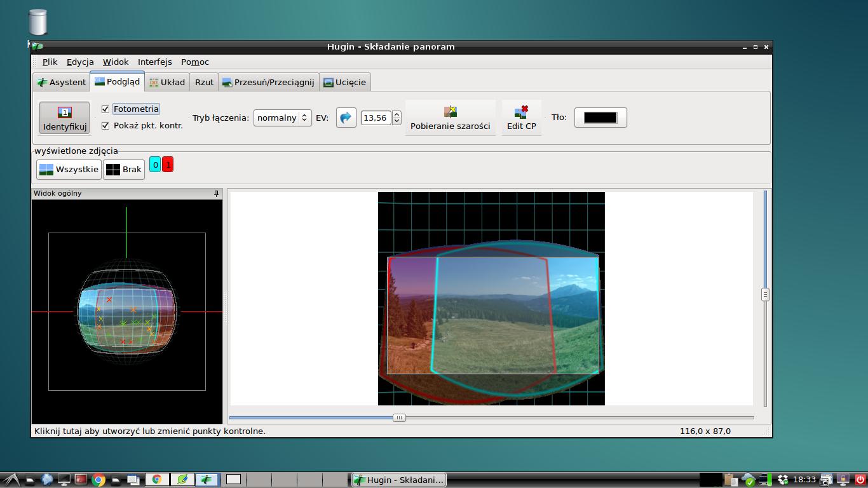Switch to the Ucięcie tab

[x=344, y=82]
